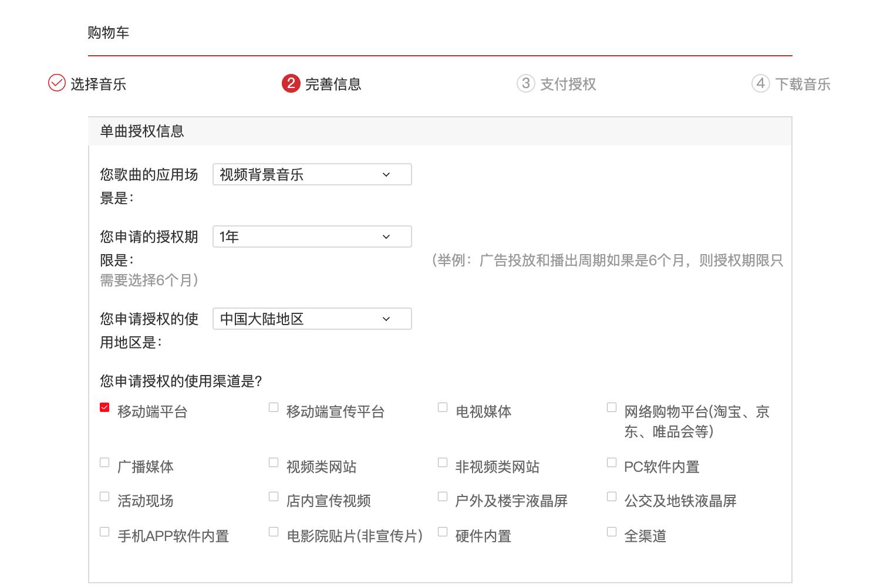Enable 网络购物平台 channel option
Screen dimensions: 870x588
pyautogui.click(x=611, y=407)
